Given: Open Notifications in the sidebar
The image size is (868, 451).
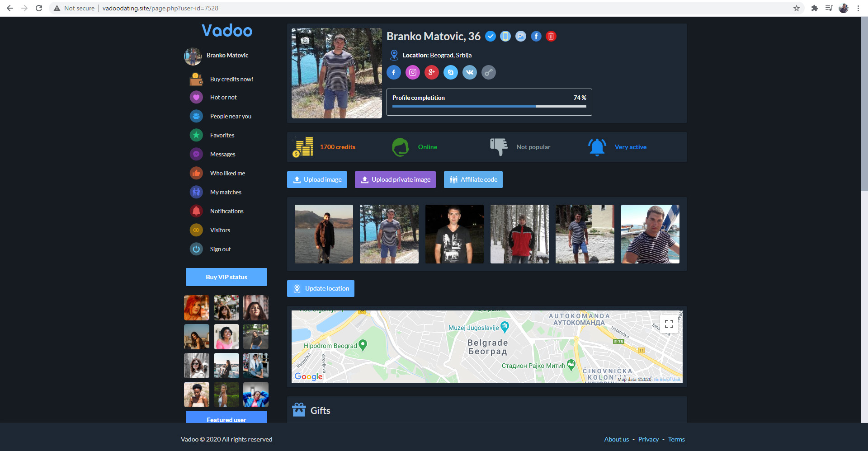Looking at the screenshot, I should click(226, 211).
